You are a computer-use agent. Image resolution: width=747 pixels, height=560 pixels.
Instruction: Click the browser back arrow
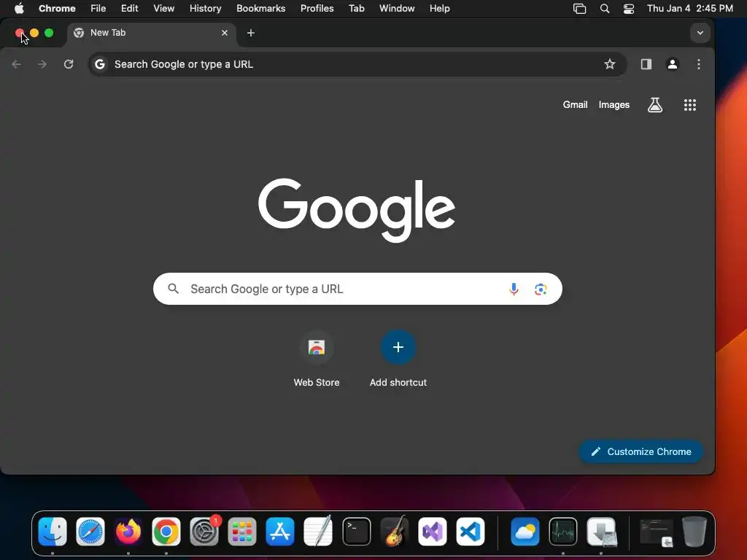16,64
